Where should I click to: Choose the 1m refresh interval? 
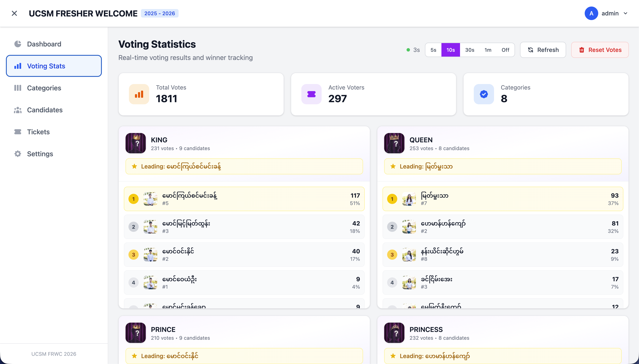click(488, 50)
